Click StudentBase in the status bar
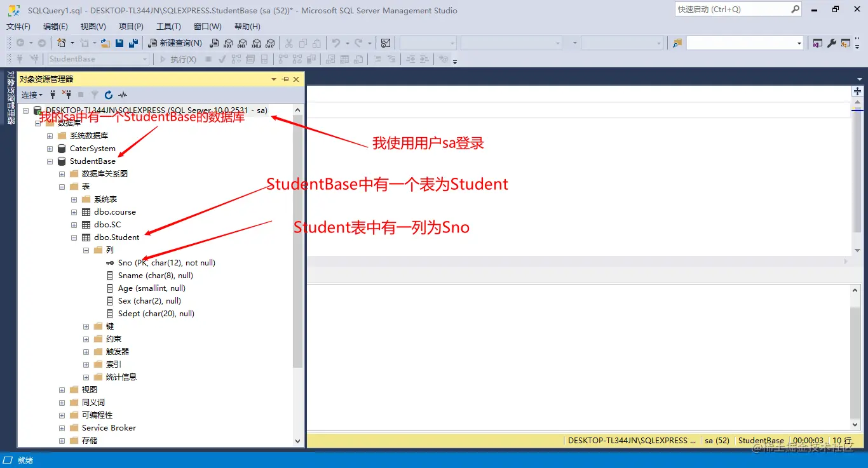The height and width of the screenshot is (468, 868). tap(761, 441)
